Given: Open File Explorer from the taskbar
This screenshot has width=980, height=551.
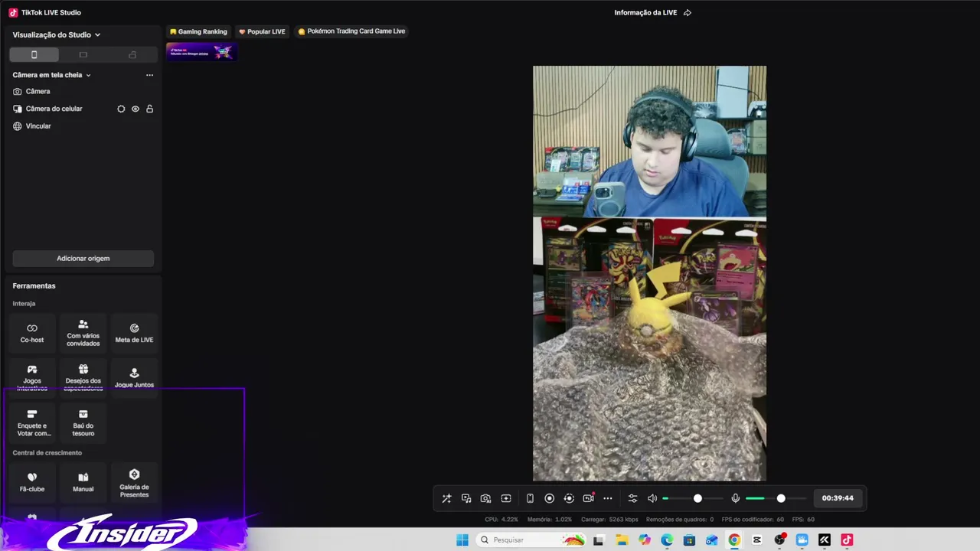Looking at the screenshot, I should pyautogui.click(x=622, y=540).
